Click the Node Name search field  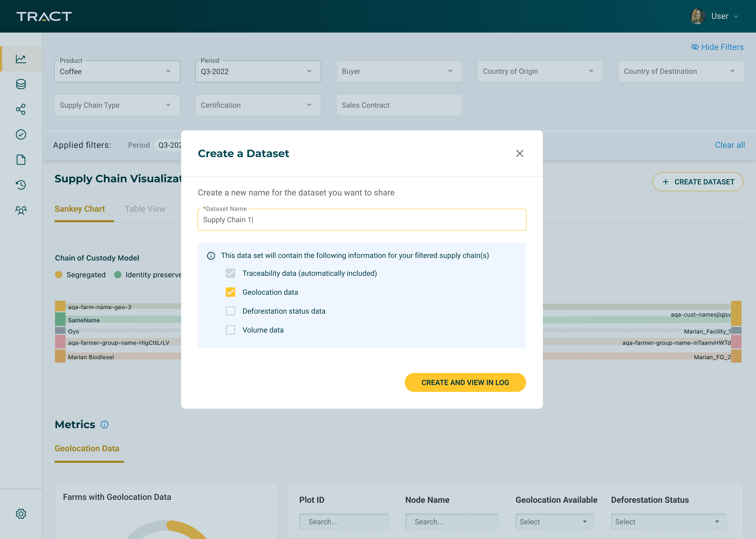(x=452, y=522)
